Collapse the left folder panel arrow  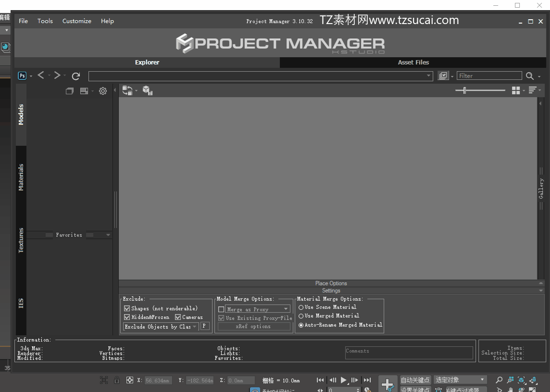point(115,90)
